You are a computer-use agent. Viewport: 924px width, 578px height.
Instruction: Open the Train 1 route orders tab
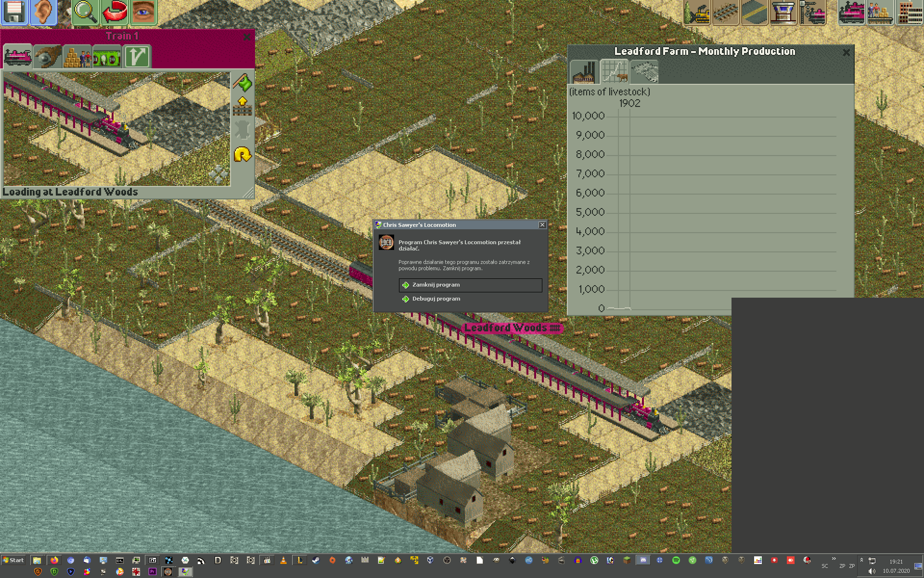[x=137, y=56]
